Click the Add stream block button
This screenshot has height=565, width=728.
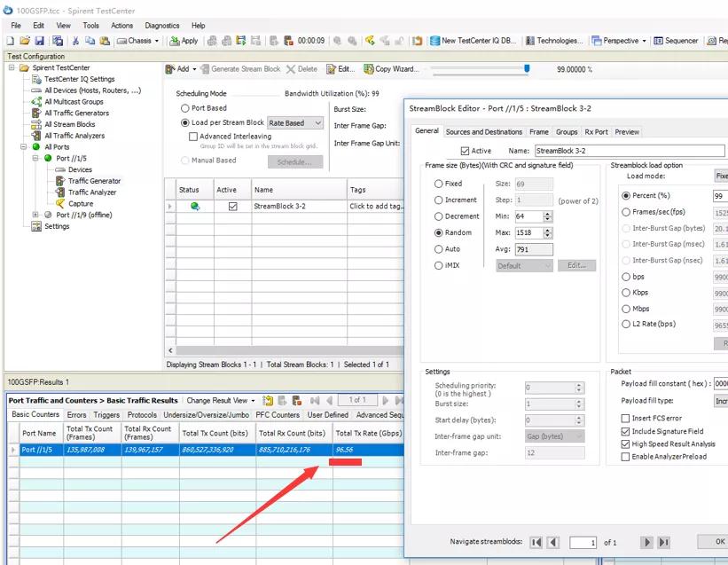(x=181, y=69)
